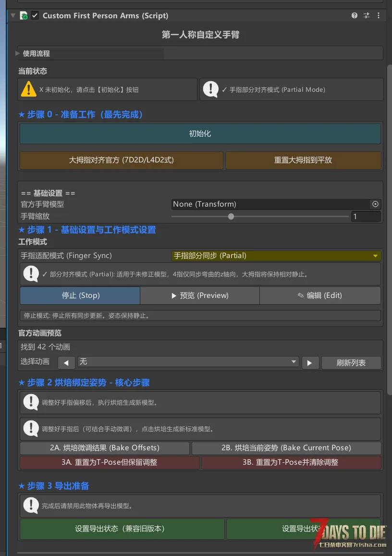The height and width of the screenshot is (556, 392).
Task: Click the 手臂缩放 slider handle
Action: pos(231,217)
